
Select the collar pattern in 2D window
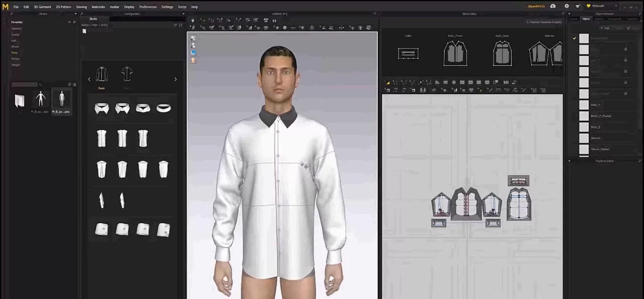click(x=518, y=181)
